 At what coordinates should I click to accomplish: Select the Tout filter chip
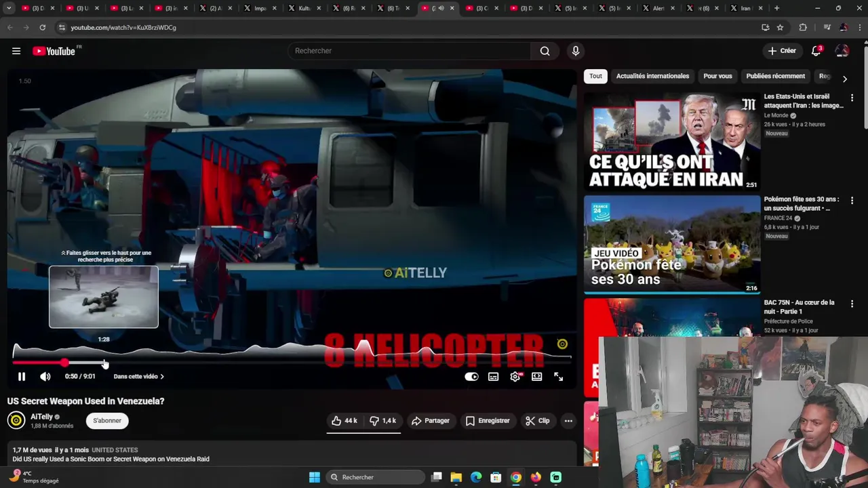pos(595,76)
